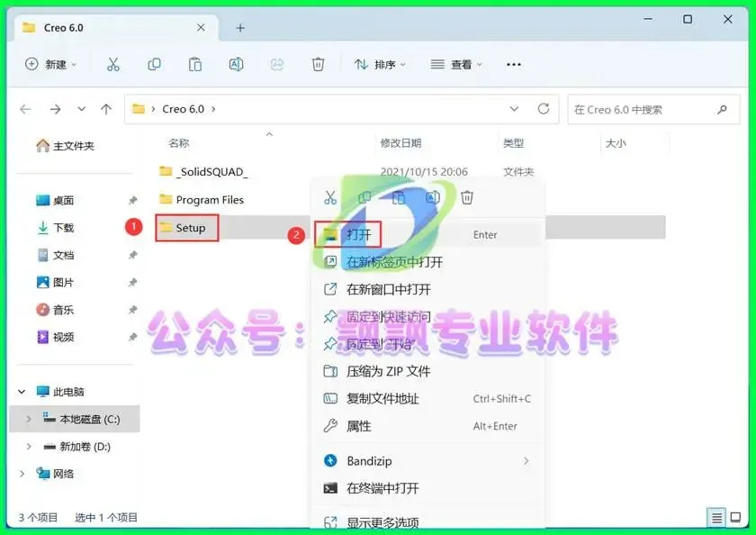This screenshot has width=756, height=535.
Task: Click the Refresh button beside the address bar
Action: click(x=544, y=109)
